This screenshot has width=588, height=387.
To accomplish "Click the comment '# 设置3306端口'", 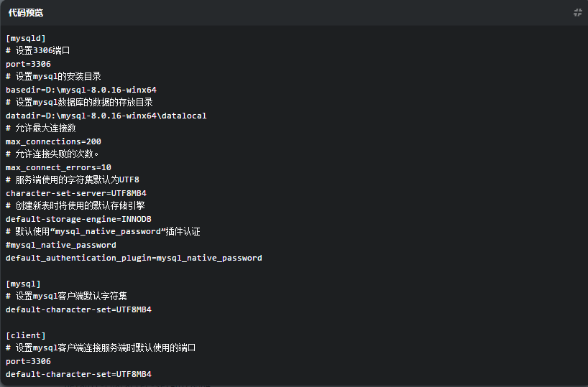I will [x=37, y=51].
